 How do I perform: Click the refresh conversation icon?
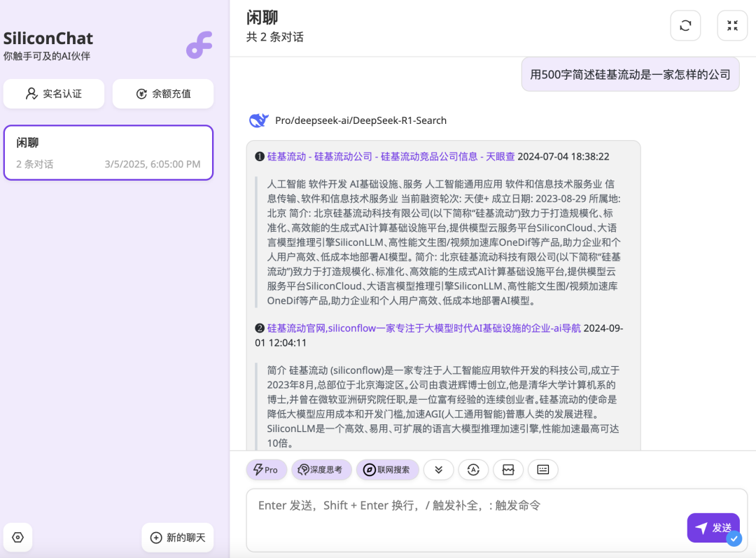pyautogui.click(x=685, y=25)
